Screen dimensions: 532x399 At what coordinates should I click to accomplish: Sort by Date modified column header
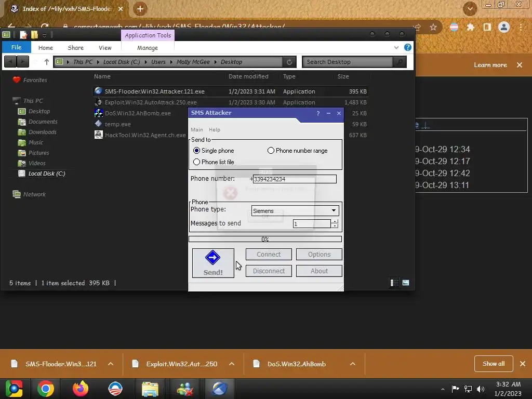coord(248,76)
